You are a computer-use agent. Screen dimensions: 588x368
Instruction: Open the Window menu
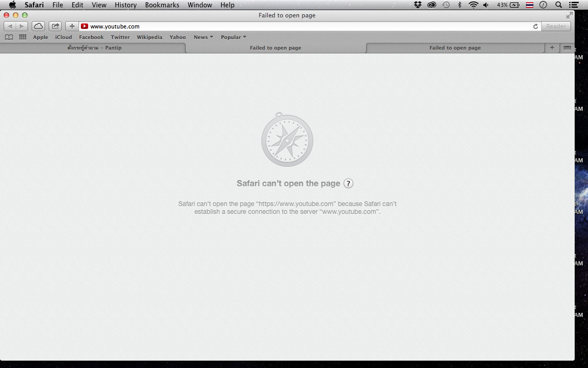click(200, 5)
